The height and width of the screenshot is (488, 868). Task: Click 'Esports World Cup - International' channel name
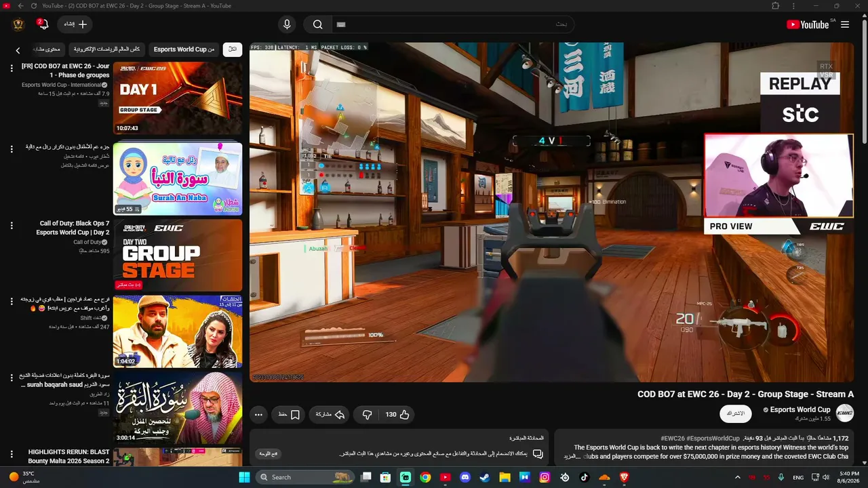tap(62, 85)
